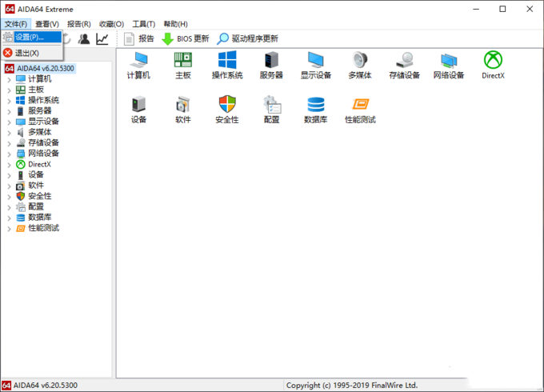The height and width of the screenshot is (392, 544).
Task: Expand the 网络设备 tree node arrow
Action: coord(10,154)
